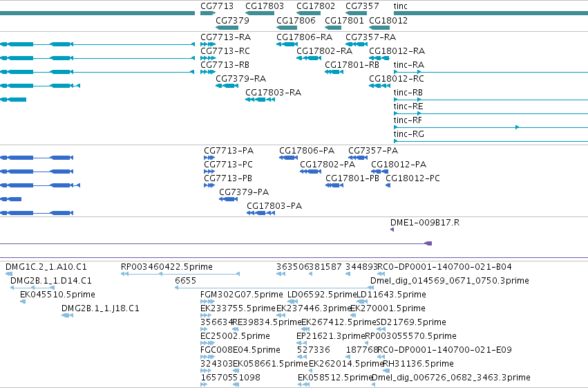
Task: Select the tinc gene label
Action: (x=401, y=6)
